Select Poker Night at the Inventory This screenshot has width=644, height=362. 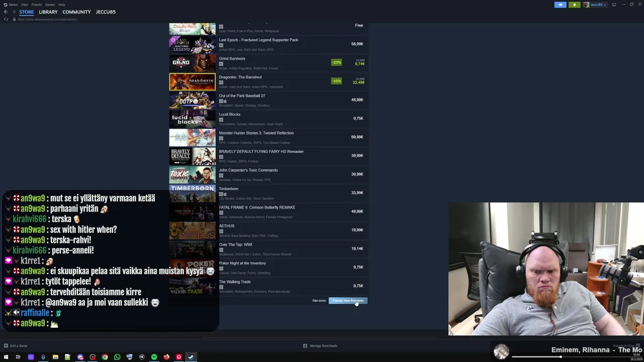(243, 263)
